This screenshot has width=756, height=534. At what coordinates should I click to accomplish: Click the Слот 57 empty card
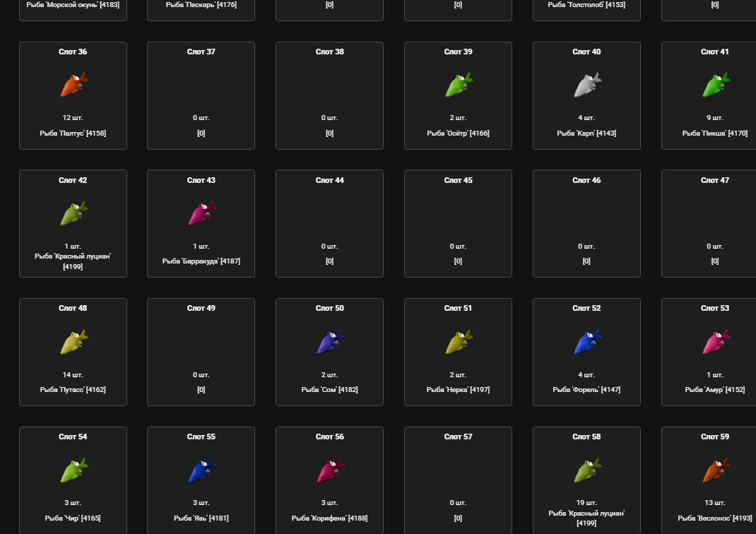coord(458,480)
